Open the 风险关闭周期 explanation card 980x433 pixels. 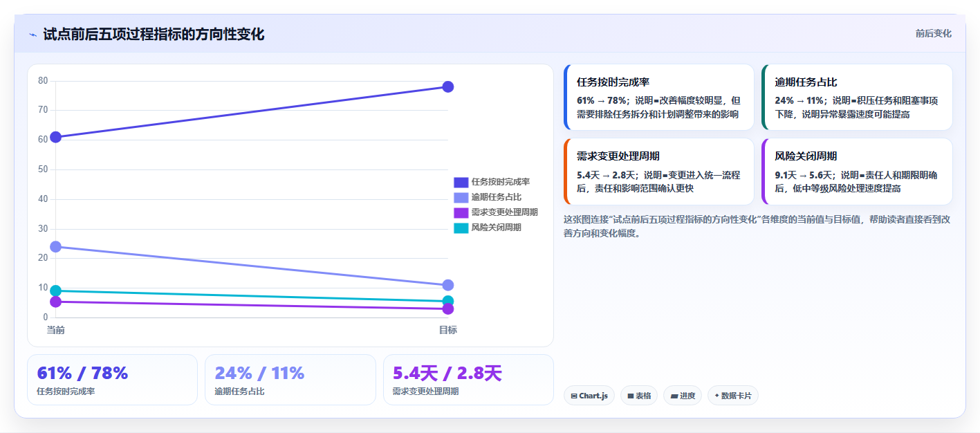(857, 172)
